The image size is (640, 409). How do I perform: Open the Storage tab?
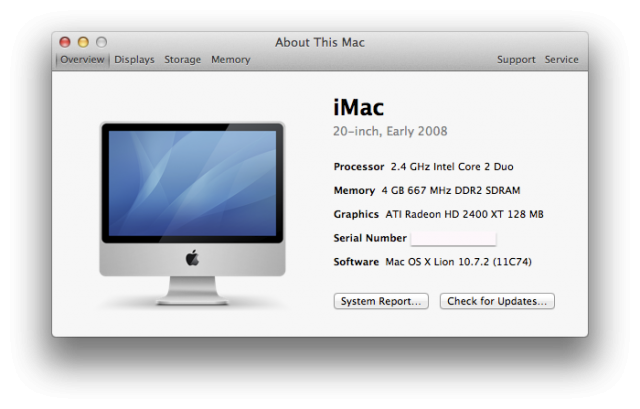(182, 60)
